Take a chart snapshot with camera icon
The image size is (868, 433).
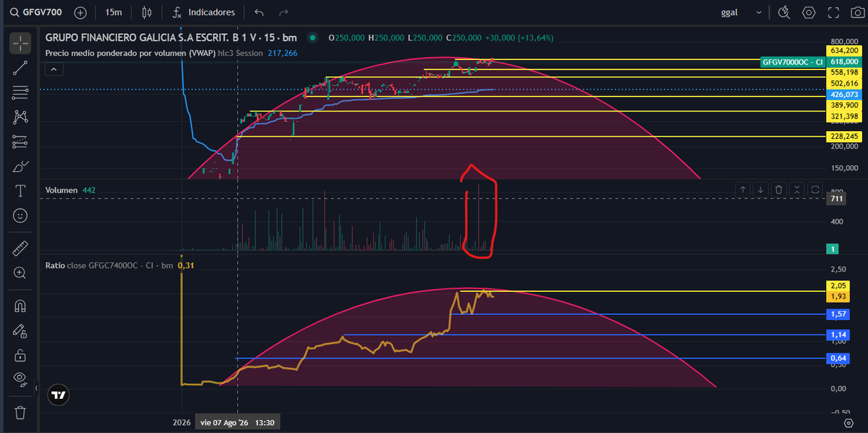[858, 12]
